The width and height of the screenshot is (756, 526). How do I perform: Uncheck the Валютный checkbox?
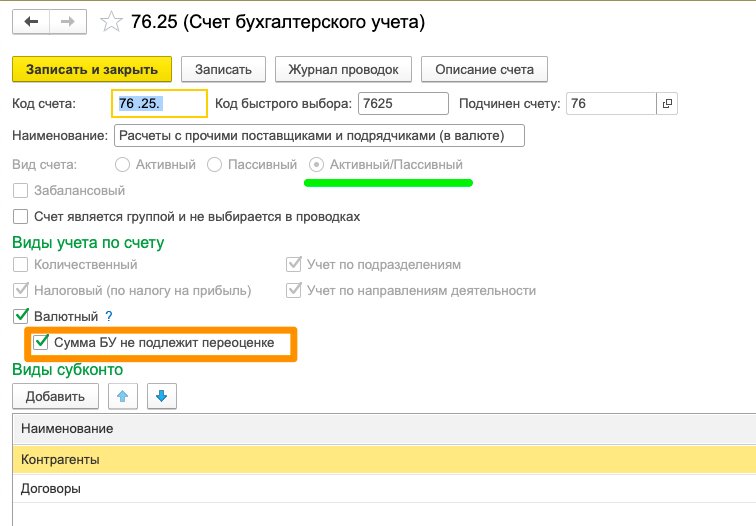20,316
